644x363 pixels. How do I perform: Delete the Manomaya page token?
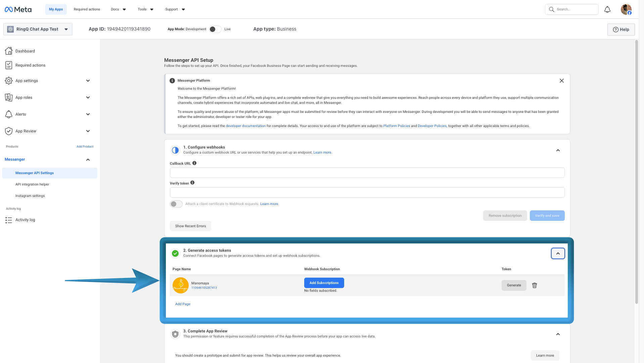pyautogui.click(x=535, y=285)
